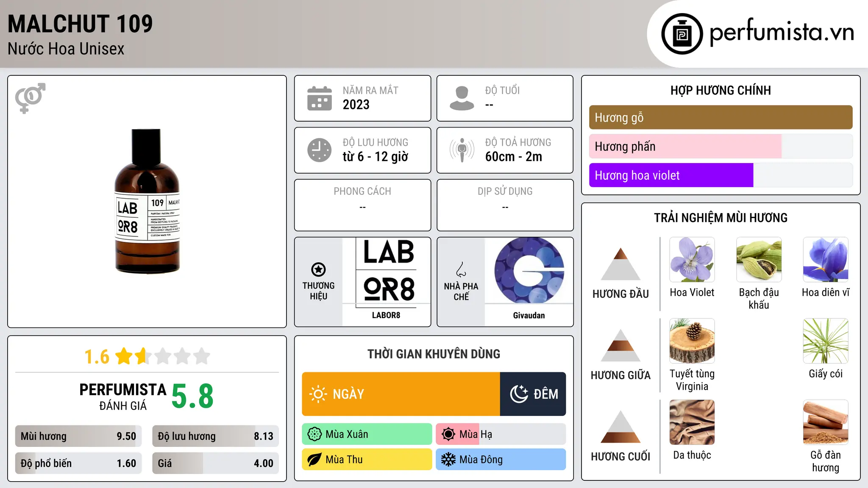The width and height of the screenshot is (868, 488).
Task: Open the Gỗ đàn hương note image
Action: coord(826,422)
